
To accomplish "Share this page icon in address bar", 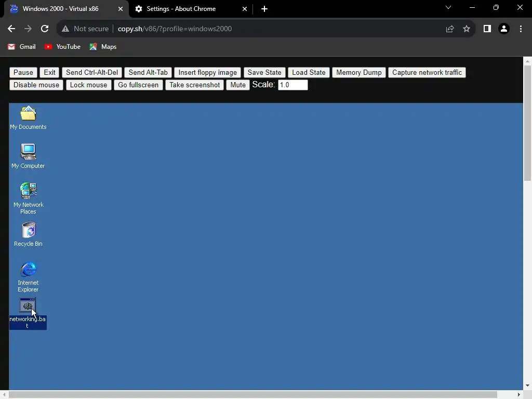I will point(450,29).
